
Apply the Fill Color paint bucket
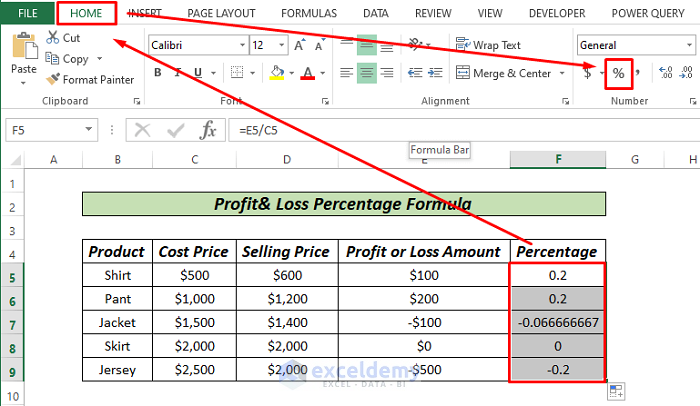point(277,72)
